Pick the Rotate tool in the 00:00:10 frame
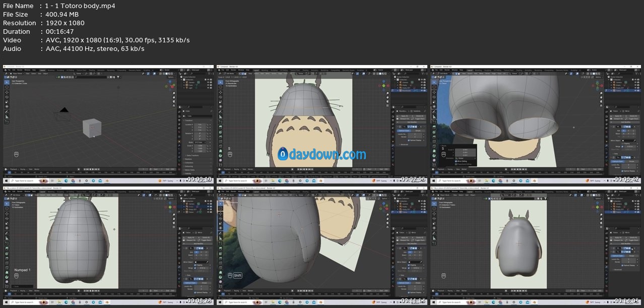This screenshot has height=308, width=644. pos(7,97)
